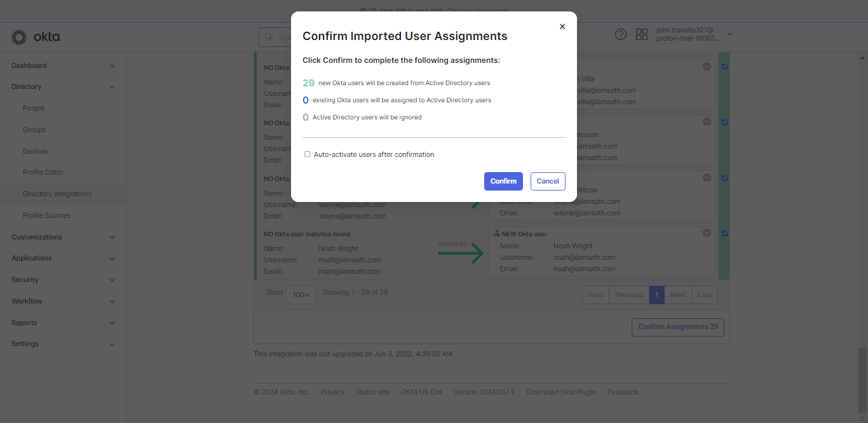Screen dimensions: 868x423
Task: Click the Confirm button
Action: (503, 181)
